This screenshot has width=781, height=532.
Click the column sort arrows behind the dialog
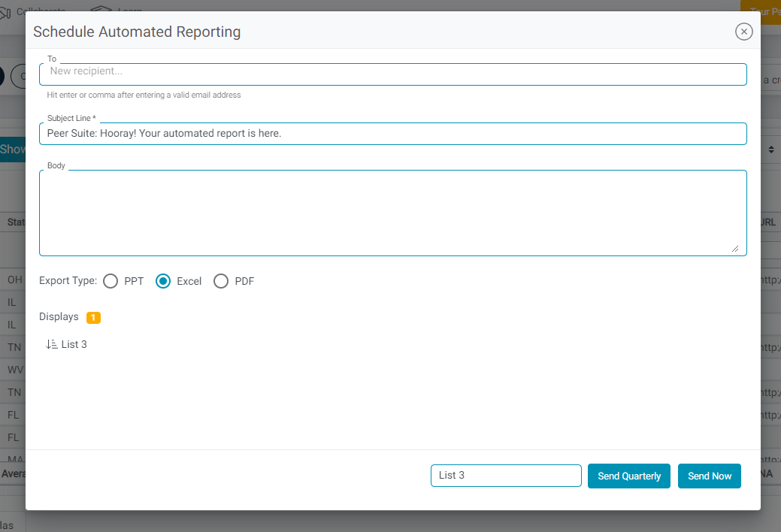point(770,149)
